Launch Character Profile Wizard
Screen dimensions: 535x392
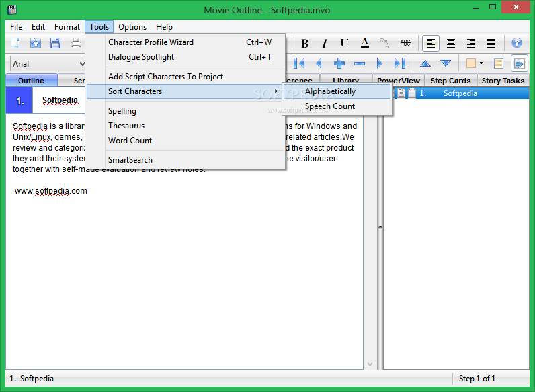click(186, 42)
